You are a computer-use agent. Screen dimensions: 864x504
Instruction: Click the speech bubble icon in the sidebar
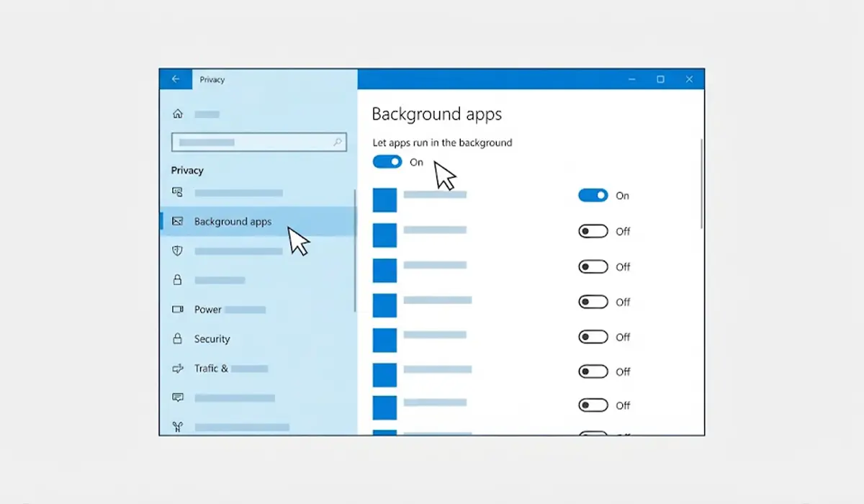(178, 397)
